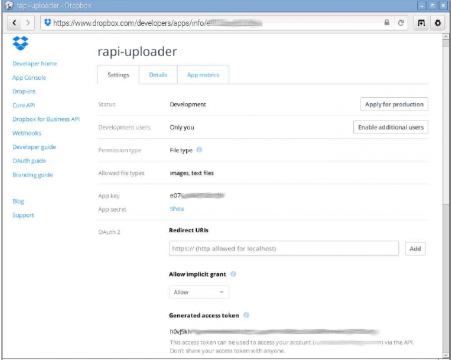Click Add button for redirect URI
The image size is (451, 360).
(x=415, y=249)
